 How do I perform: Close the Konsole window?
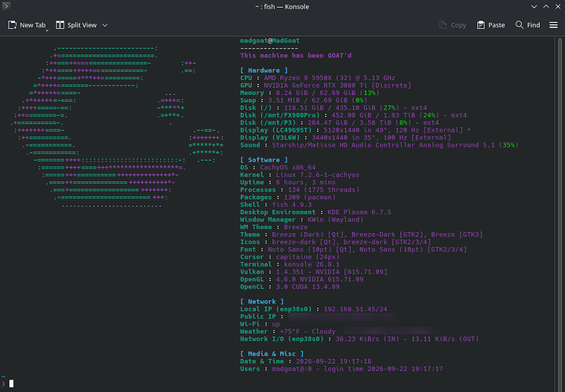(558, 6)
